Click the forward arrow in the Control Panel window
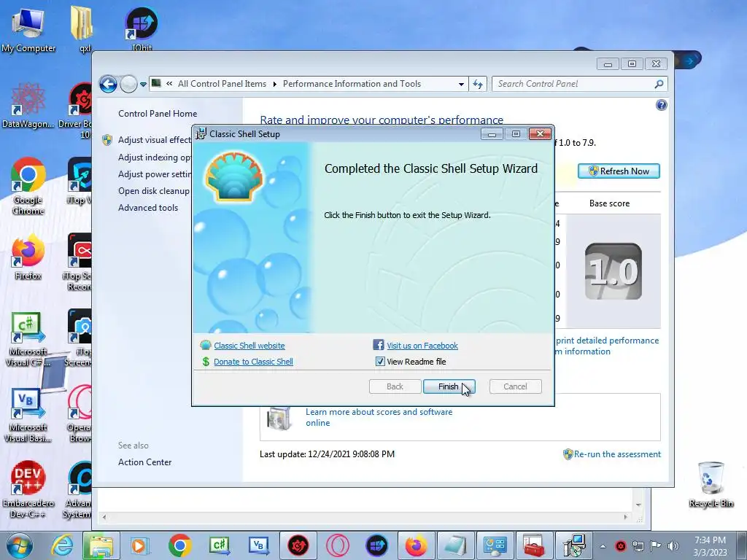The width and height of the screenshot is (747, 560). [x=128, y=85]
